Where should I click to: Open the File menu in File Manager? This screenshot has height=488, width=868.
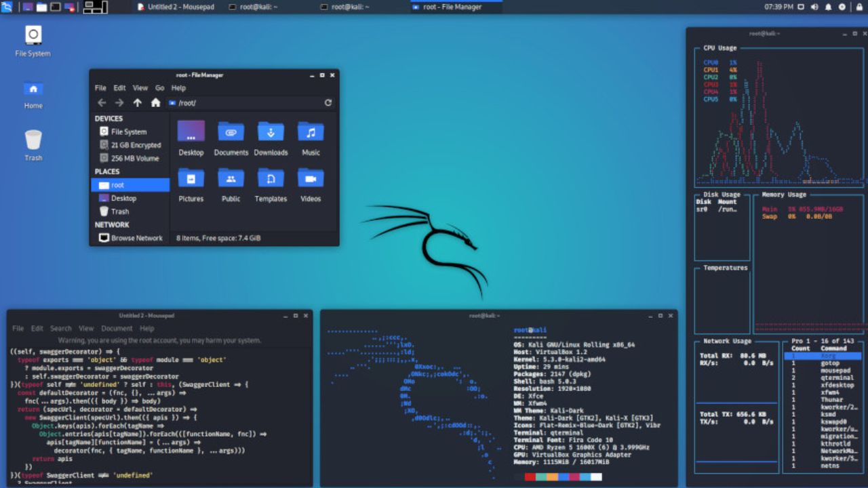point(100,88)
